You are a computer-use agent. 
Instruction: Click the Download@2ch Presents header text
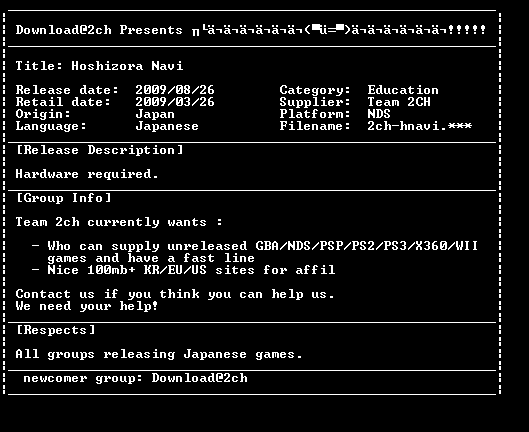click(x=99, y=30)
